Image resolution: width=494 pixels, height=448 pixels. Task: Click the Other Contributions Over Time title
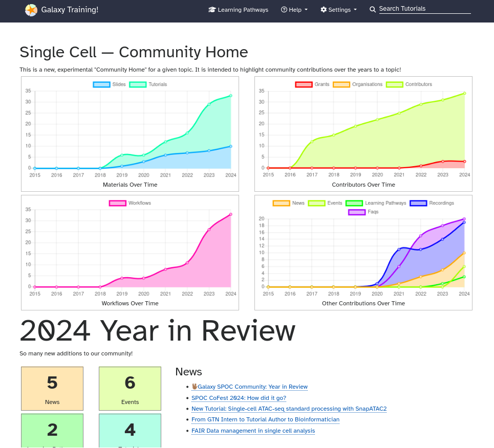[363, 303]
